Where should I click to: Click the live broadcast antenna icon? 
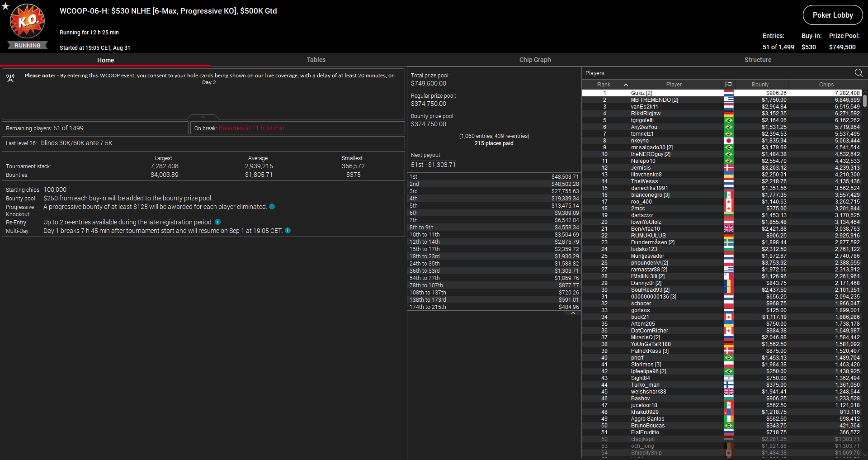pyautogui.click(x=10, y=78)
